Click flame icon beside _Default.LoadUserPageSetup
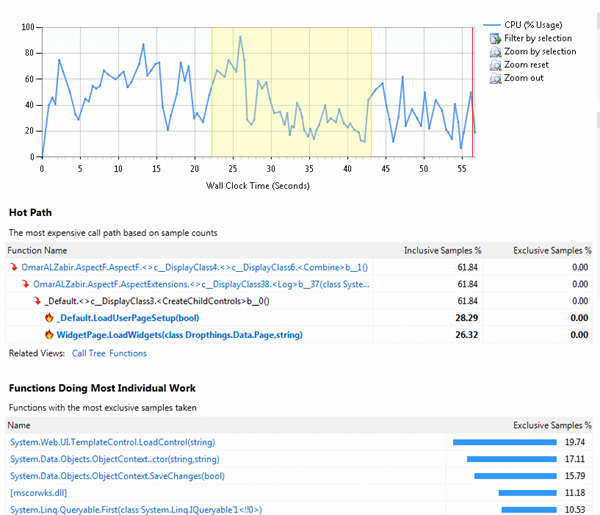 49,318
